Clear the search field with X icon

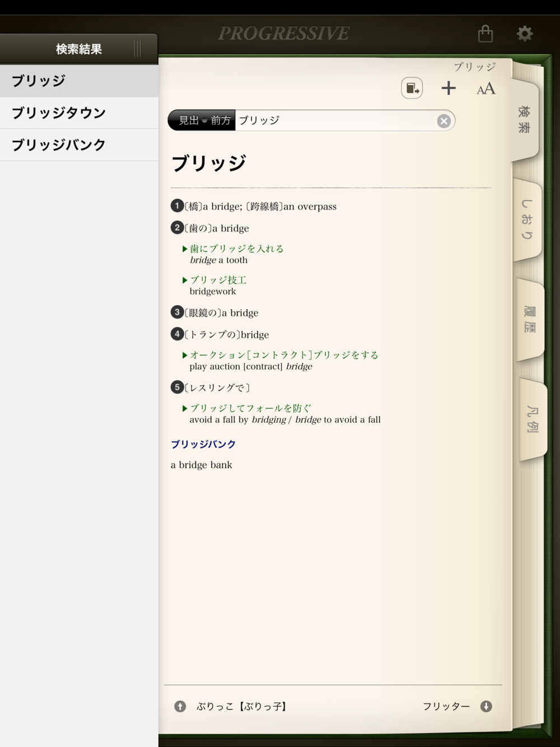coord(444,121)
